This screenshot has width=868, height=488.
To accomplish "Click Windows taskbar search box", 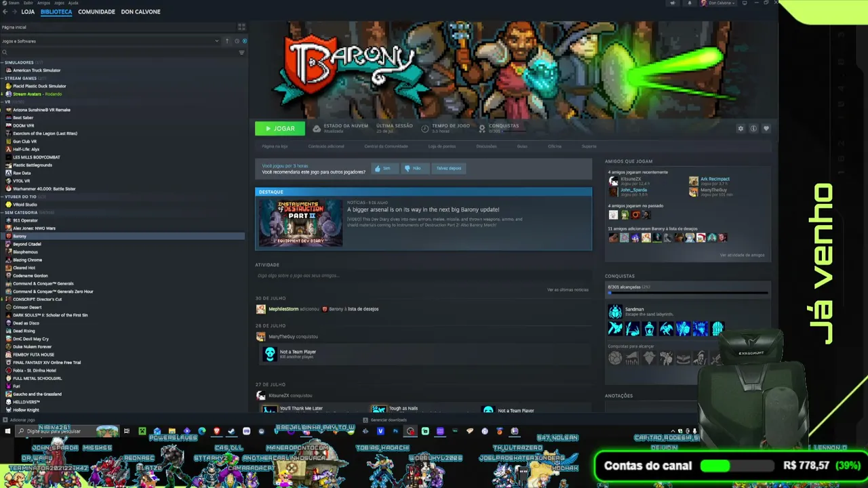I will 68,431.
